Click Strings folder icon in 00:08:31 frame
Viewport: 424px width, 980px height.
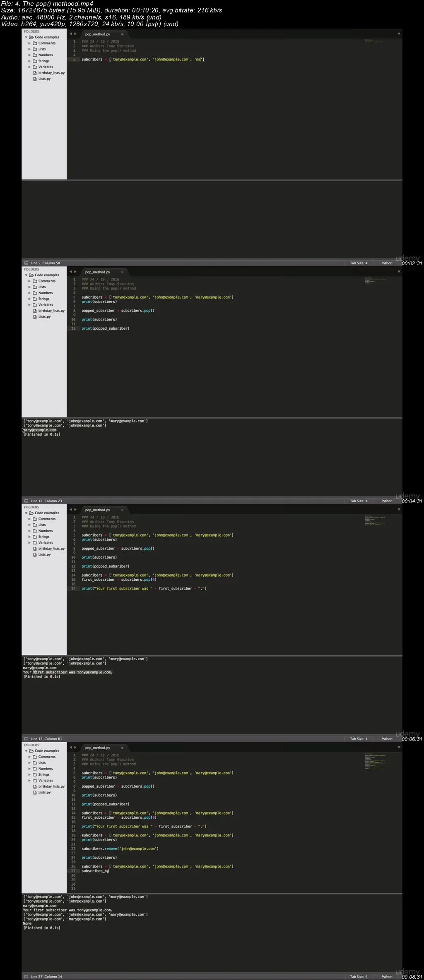35,774
